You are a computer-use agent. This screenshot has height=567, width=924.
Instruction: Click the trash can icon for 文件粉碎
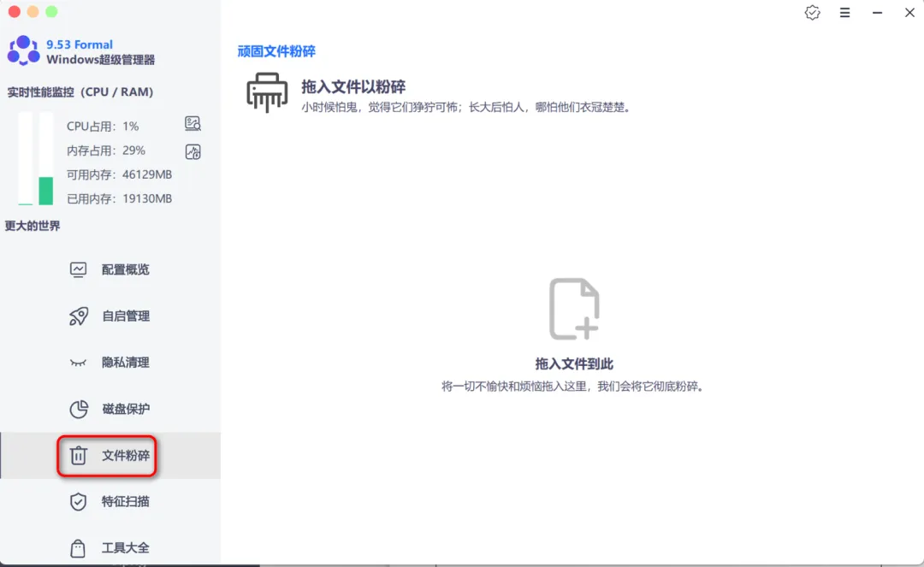coord(79,455)
